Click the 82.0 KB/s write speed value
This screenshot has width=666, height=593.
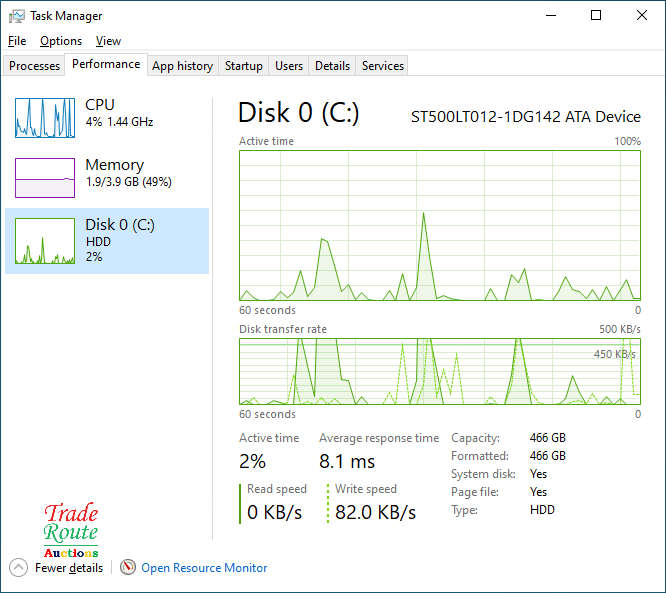tap(375, 512)
